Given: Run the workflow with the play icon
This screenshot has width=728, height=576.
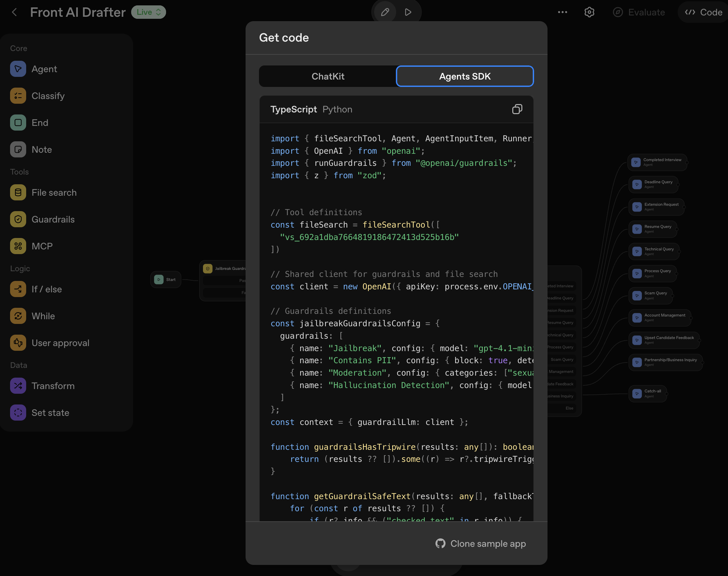Looking at the screenshot, I should pyautogui.click(x=408, y=12).
